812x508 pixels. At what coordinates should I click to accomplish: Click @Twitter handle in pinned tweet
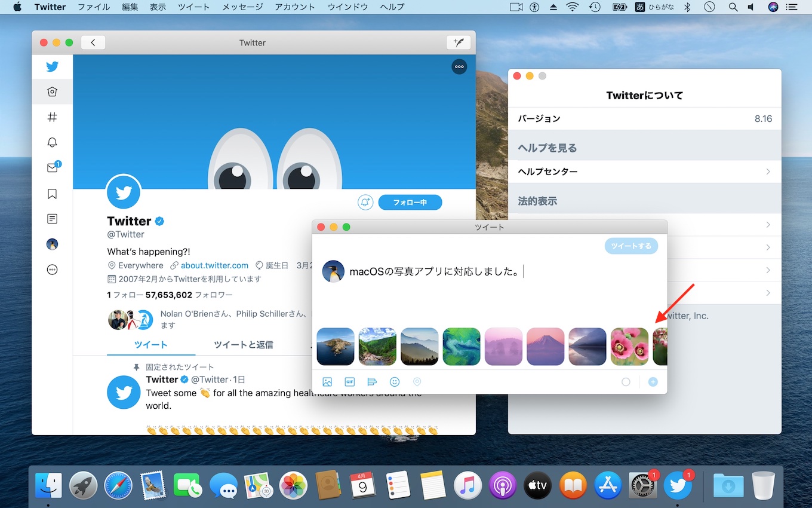click(210, 380)
